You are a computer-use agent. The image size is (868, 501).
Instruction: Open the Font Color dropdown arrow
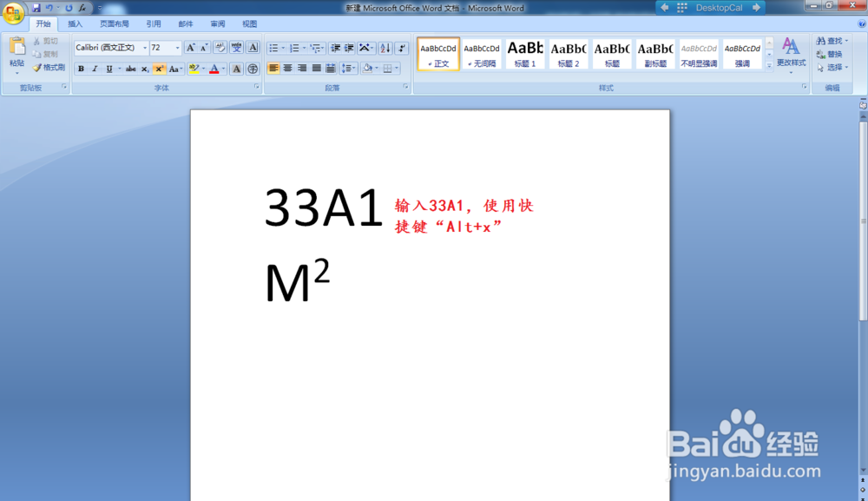pos(223,68)
